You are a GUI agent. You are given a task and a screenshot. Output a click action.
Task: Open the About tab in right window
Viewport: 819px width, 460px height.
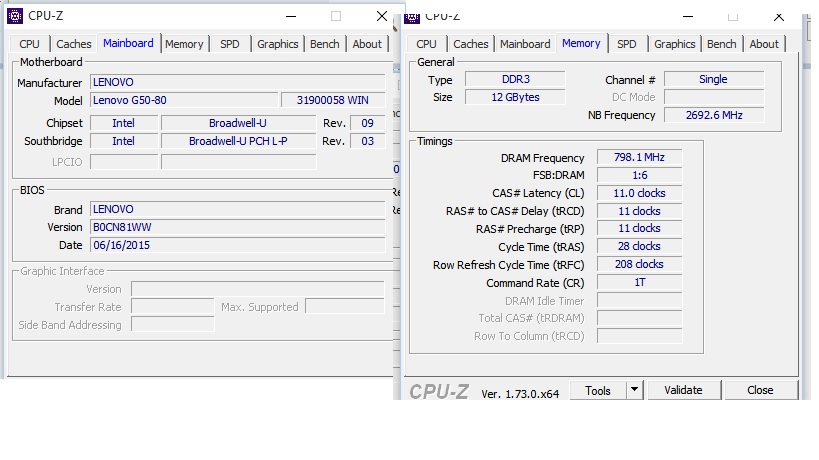pyautogui.click(x=764, y=44)
